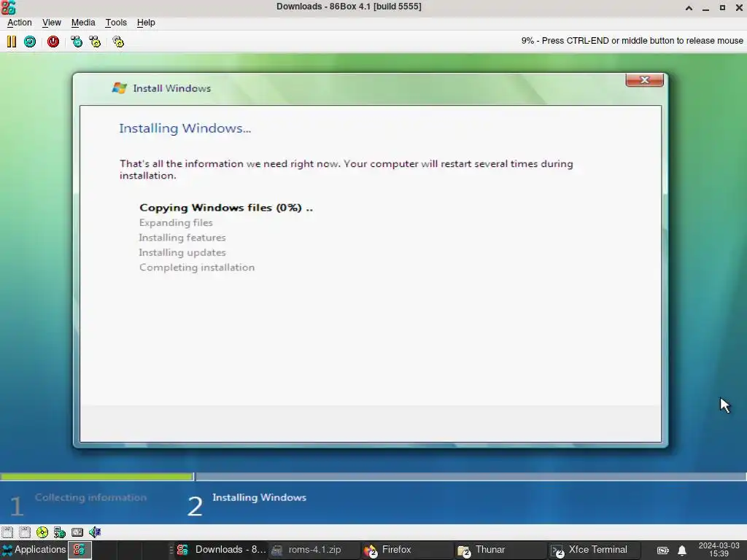Click the red ACPI shutdown power icon
Image resolution: width=747 pixels, height=560 pixels.
(x=53, y=42)
